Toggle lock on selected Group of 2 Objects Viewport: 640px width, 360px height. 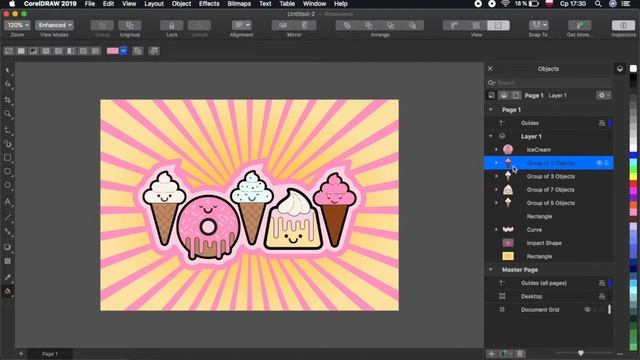pos(607,163)
